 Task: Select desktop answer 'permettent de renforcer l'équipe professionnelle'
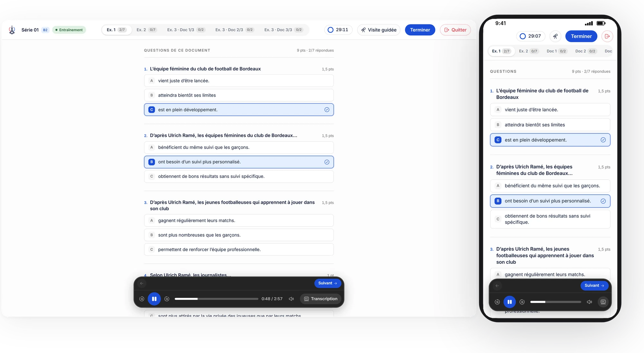pyautogui.click(x=239, y=250)
